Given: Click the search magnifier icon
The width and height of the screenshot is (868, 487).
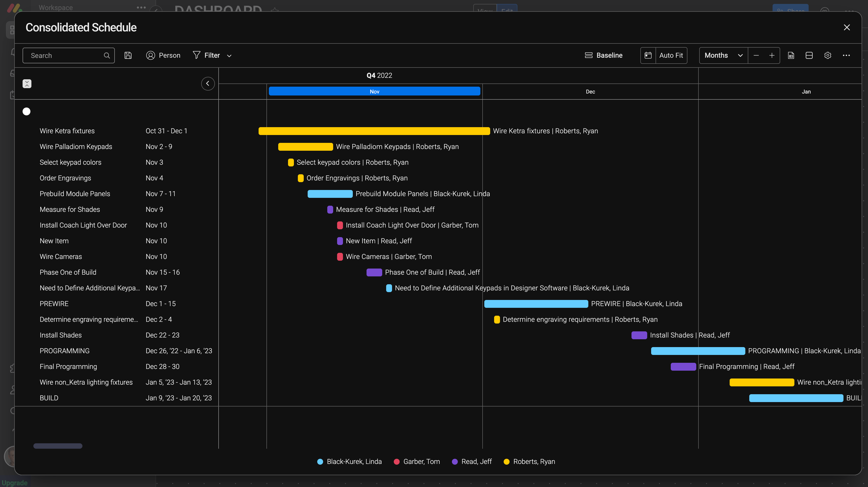Looking at the screenshot, I should click(x=107, y=55).
